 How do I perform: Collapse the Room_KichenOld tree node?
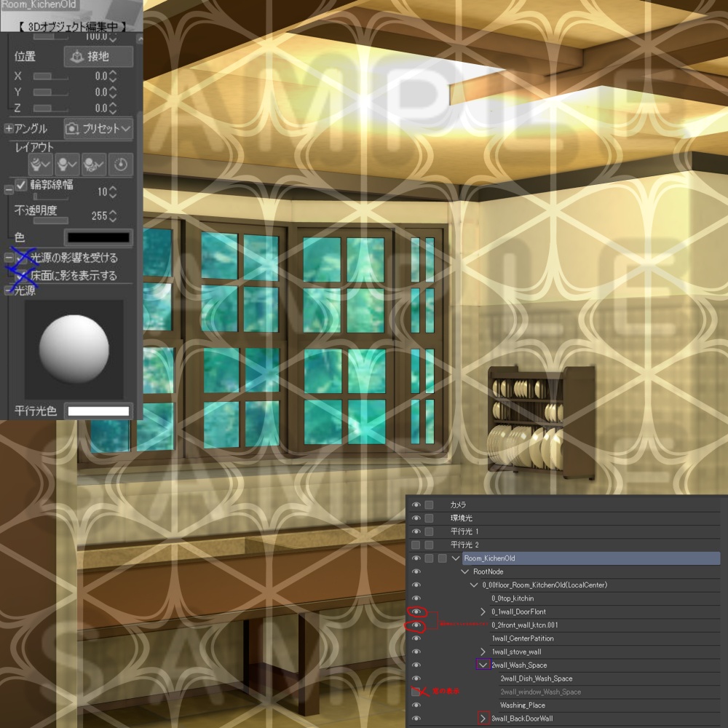click(x=456, y=558)
